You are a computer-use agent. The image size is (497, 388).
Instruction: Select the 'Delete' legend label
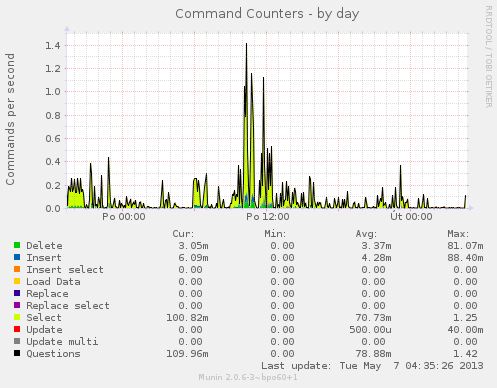(x=44, y=246)
